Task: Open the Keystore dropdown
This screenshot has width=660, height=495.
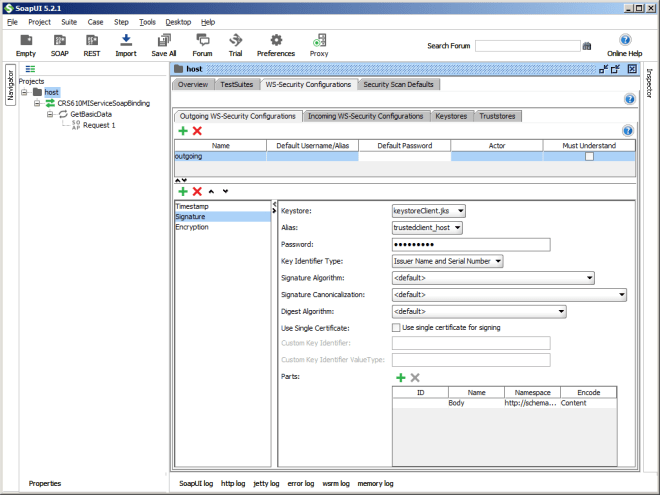Action: [429, 211]
